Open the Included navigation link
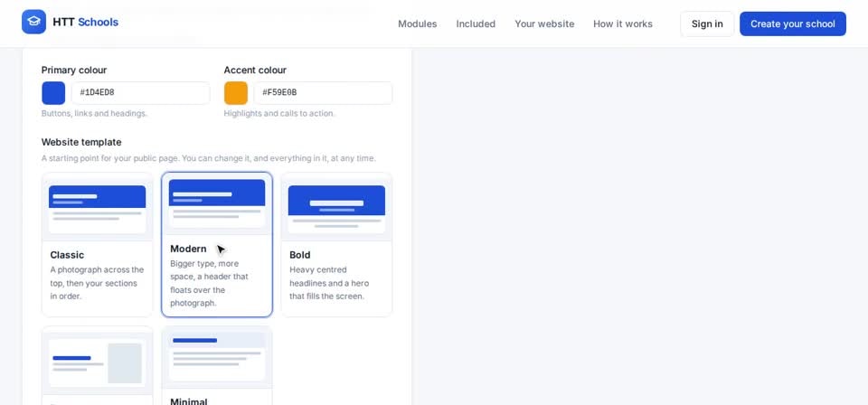 pyautogui.click(x=476, y=24)
